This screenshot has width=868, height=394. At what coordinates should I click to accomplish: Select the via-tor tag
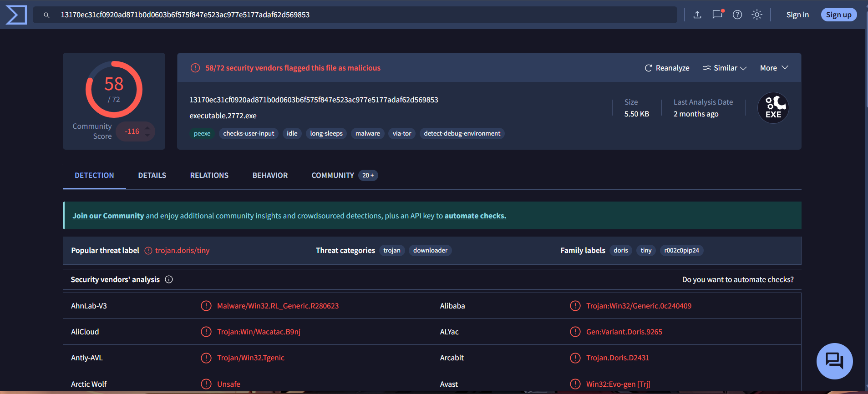[402, 133]
